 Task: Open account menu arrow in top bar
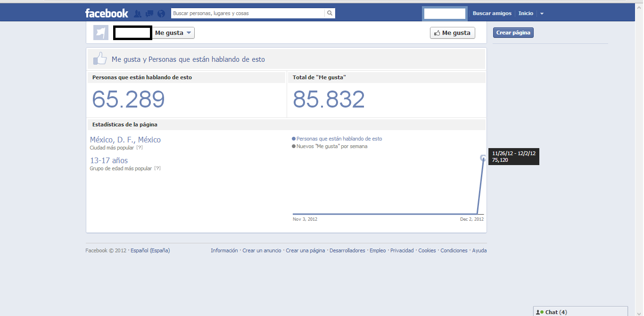pyautogui.click(x=542, y=14)
